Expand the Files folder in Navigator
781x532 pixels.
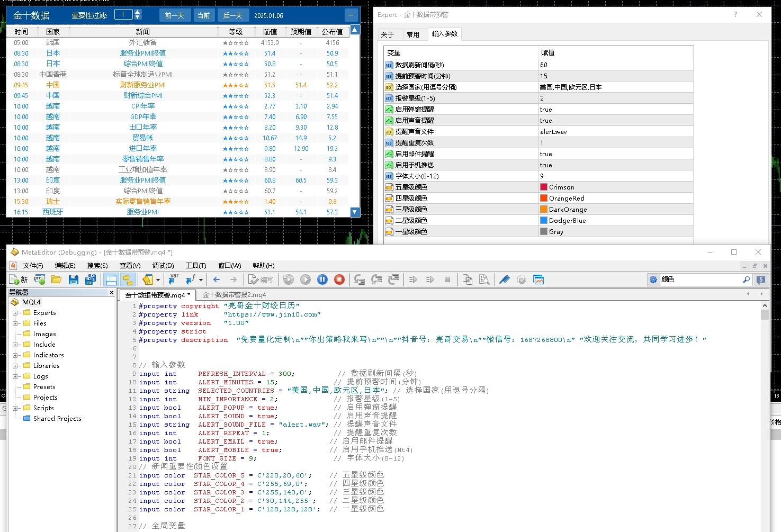15,323
